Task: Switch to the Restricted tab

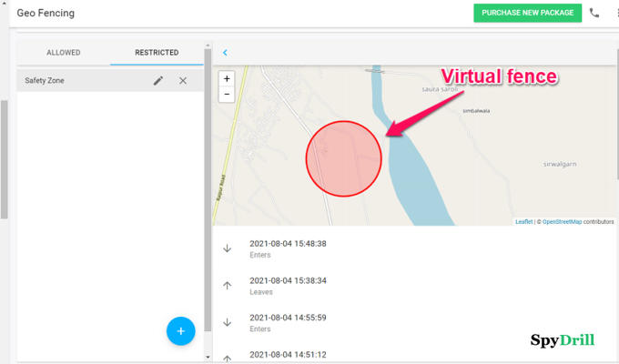Action: [157, 53]
